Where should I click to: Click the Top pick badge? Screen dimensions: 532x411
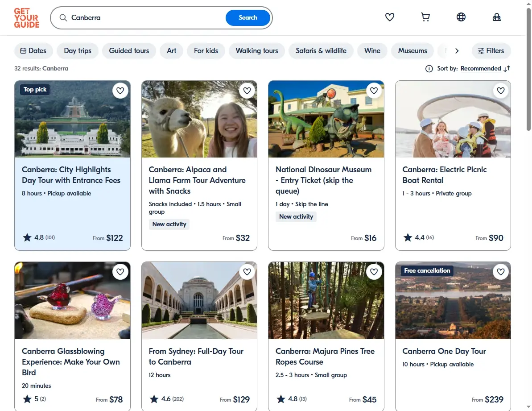35,89
